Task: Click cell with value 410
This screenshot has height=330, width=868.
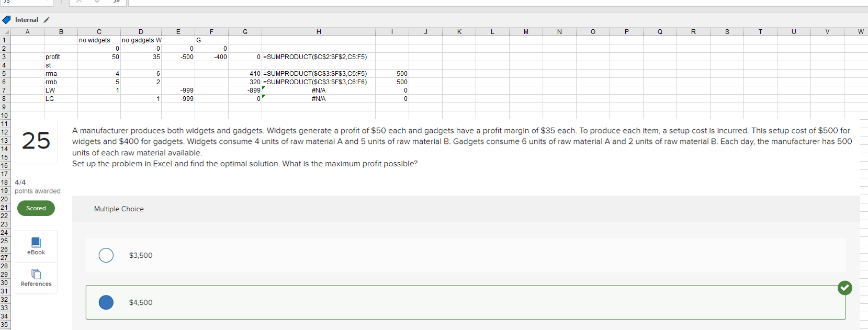Action: click(245, 74)
